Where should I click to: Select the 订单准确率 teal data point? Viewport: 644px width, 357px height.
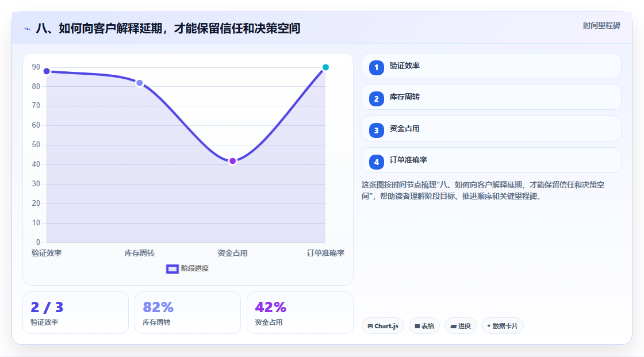[x=325, y=67]
